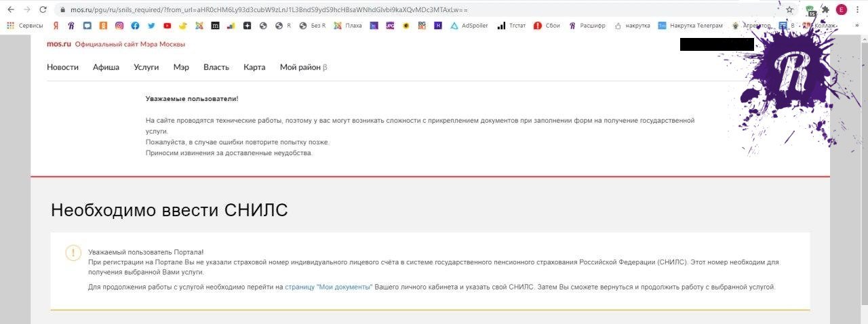Screen dimensions: 868x324
Task: Open the Extensions puzzle icon
Action: coord(825,10)
